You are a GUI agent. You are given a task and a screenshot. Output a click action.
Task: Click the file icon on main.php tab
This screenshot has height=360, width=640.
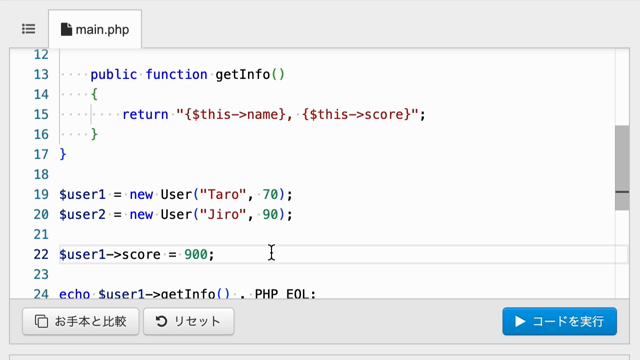(66, 29)
